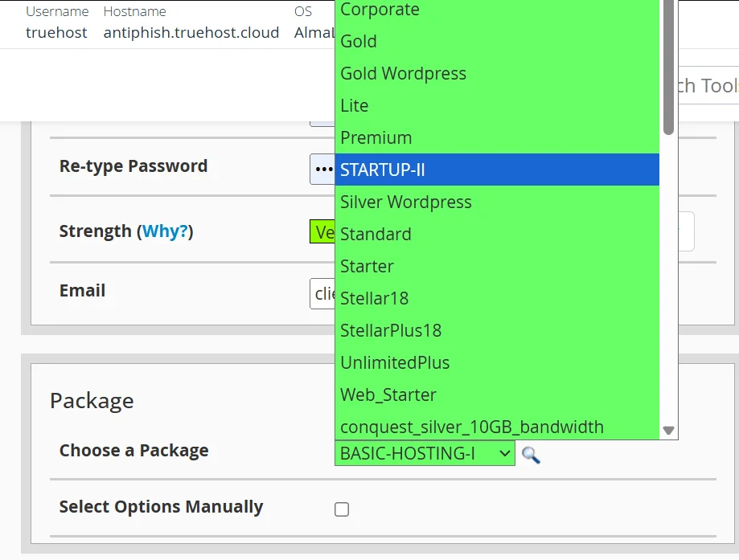Choose the Lite package

click(496, 105)
